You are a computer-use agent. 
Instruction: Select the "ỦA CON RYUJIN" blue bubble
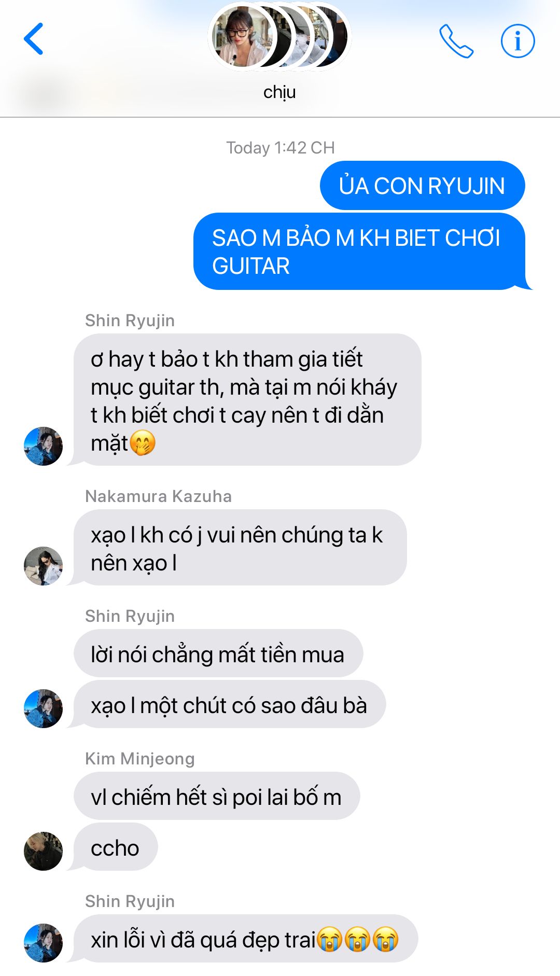(x=422, y=186)
